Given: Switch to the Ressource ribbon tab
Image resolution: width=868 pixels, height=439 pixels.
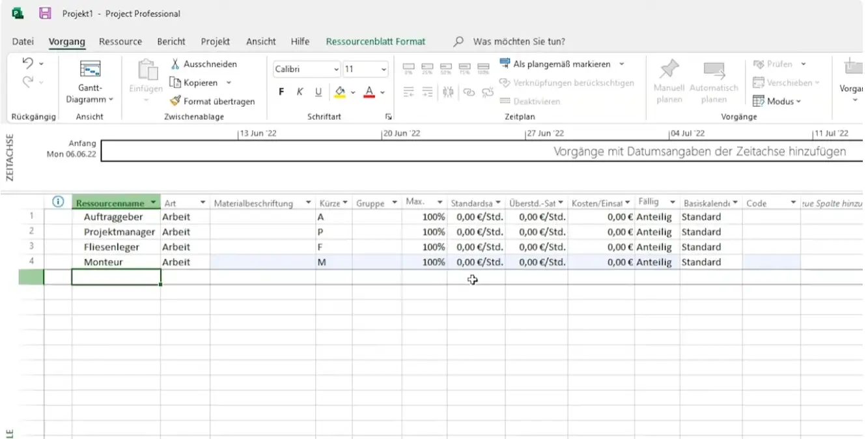Looking at the screenshot, I should pos(120,41).
